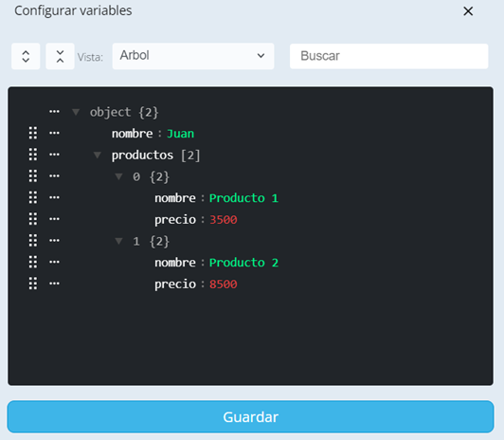Viewport: 504px width, 440px height.
Task: Select nombre key of Producto 2
Action: pyautogui.click(x=175, y=263)
